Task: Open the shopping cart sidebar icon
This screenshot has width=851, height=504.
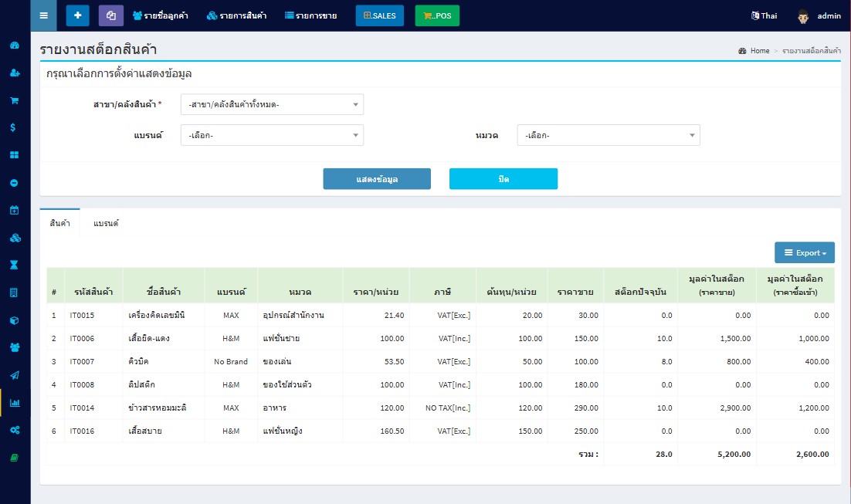Action: (15, 100)
